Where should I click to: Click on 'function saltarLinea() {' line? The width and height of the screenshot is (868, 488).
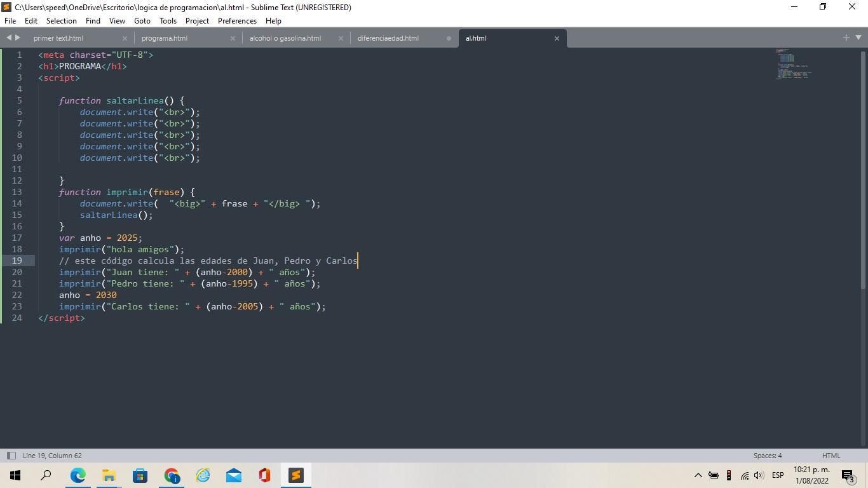pos(121,100)
